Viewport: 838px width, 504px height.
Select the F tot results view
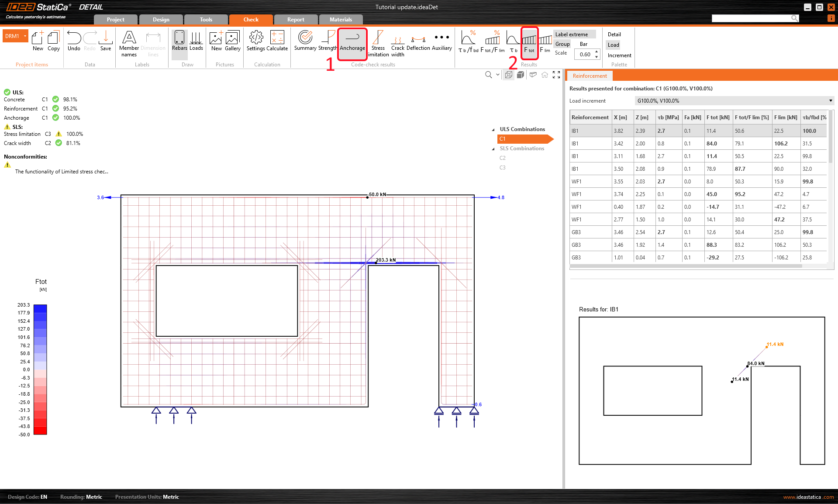tap(529, 42)
